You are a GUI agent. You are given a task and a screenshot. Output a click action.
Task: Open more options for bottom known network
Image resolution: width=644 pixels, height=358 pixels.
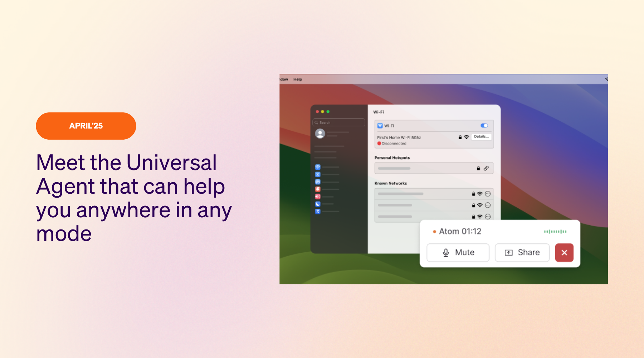488,217
